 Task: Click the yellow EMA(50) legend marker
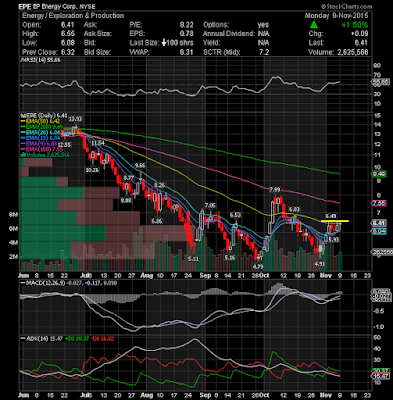point(23,122)
